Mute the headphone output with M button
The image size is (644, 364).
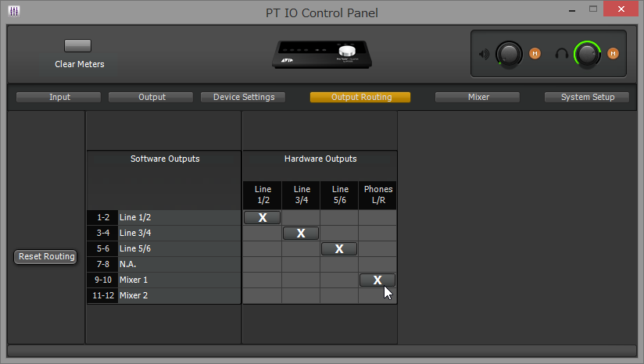coord(613,54)
